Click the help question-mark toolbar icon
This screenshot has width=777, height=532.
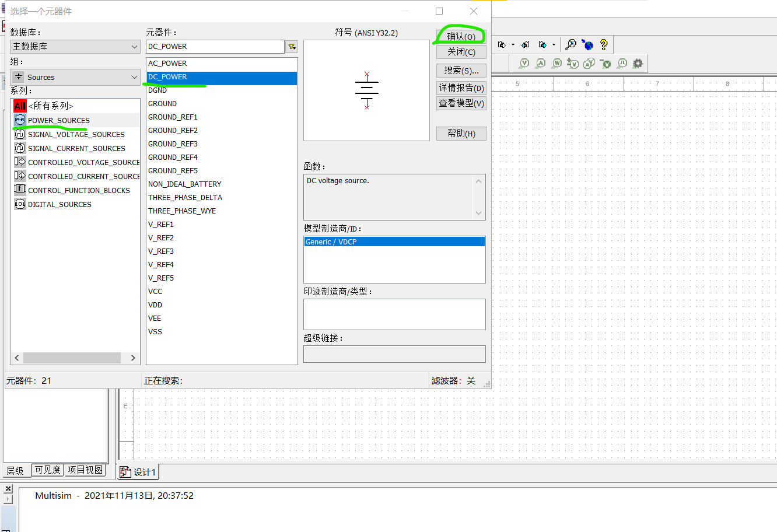[x=603, y=45]
